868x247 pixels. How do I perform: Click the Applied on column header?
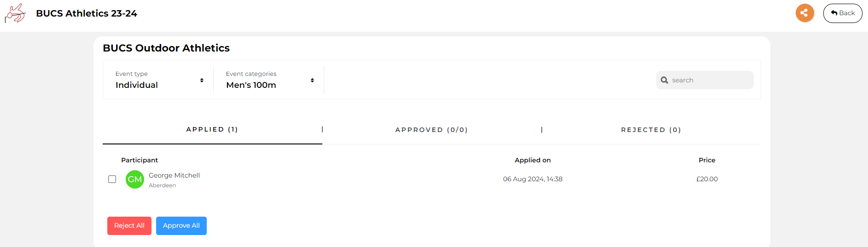pos(533,160)
